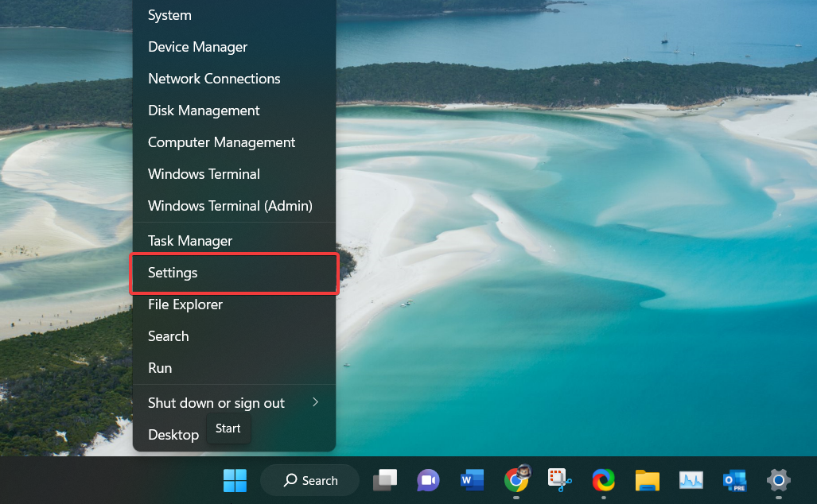This screenshot has width=817, height=504.
Task: Click the Windows Start button
Action: pyautogui.click(x=235, y=480)
